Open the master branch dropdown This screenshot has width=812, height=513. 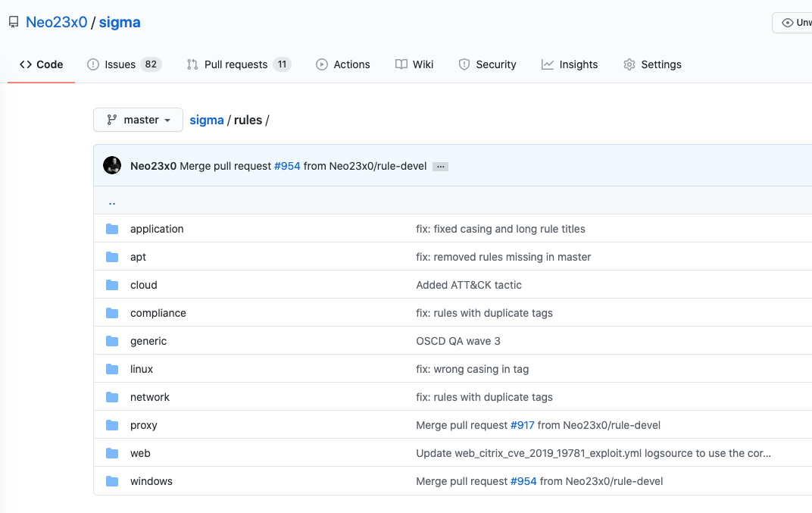[x=138, y=120]
